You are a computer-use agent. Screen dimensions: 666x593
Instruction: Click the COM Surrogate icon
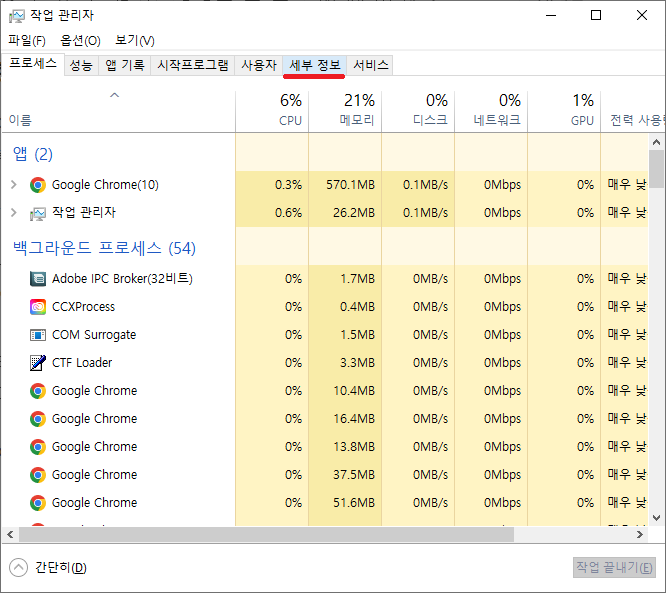(x=38, y=335)
